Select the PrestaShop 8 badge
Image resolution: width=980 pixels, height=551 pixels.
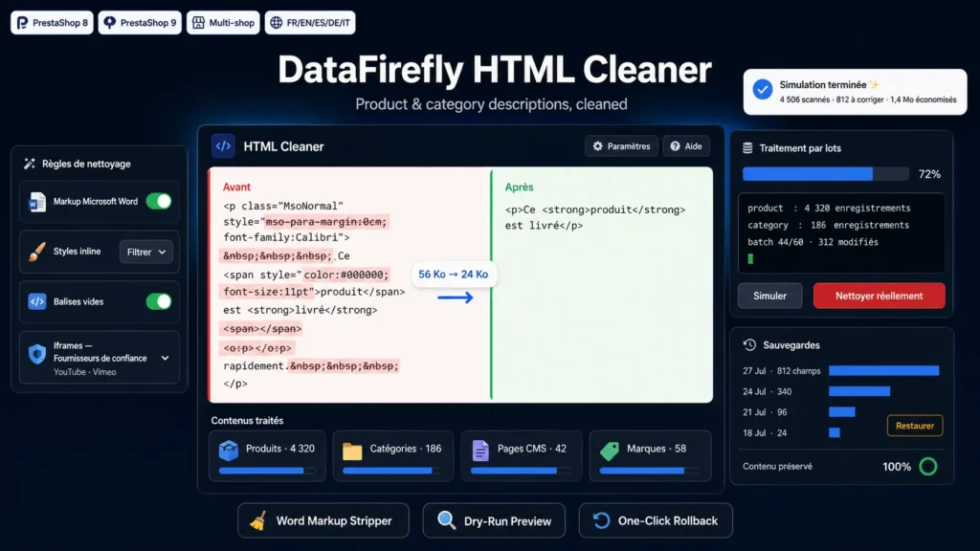[52, 23]
